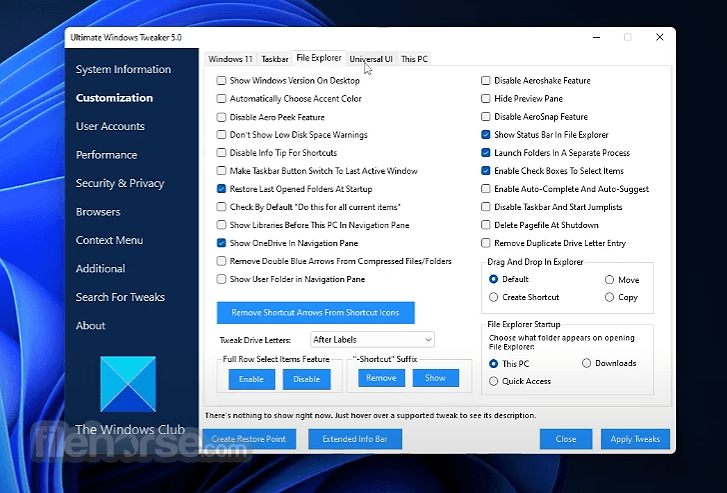Viewport: 727px width, 493px height.
Task: Minimize the Ultimate Windows Tweaker window
Action: 597,38
